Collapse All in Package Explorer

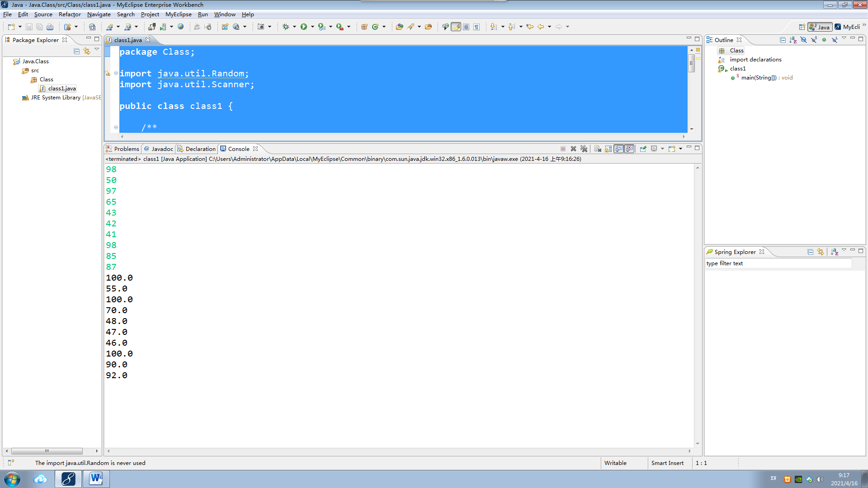pos(77,51)
